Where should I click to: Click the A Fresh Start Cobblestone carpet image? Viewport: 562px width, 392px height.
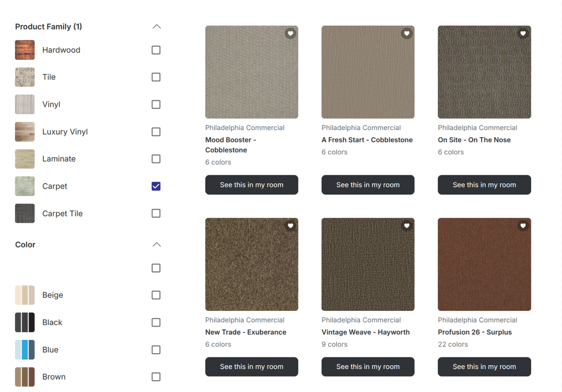coord(368,72)
